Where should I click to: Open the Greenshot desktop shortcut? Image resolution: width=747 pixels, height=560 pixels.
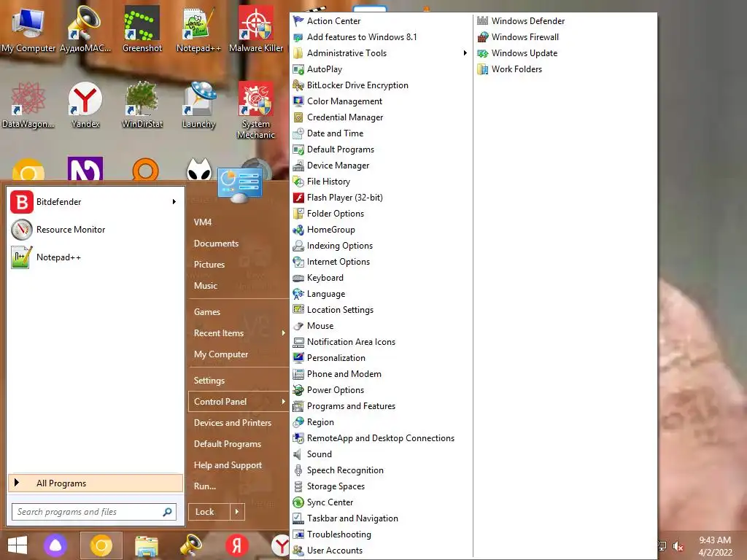[x=142, y=28]
